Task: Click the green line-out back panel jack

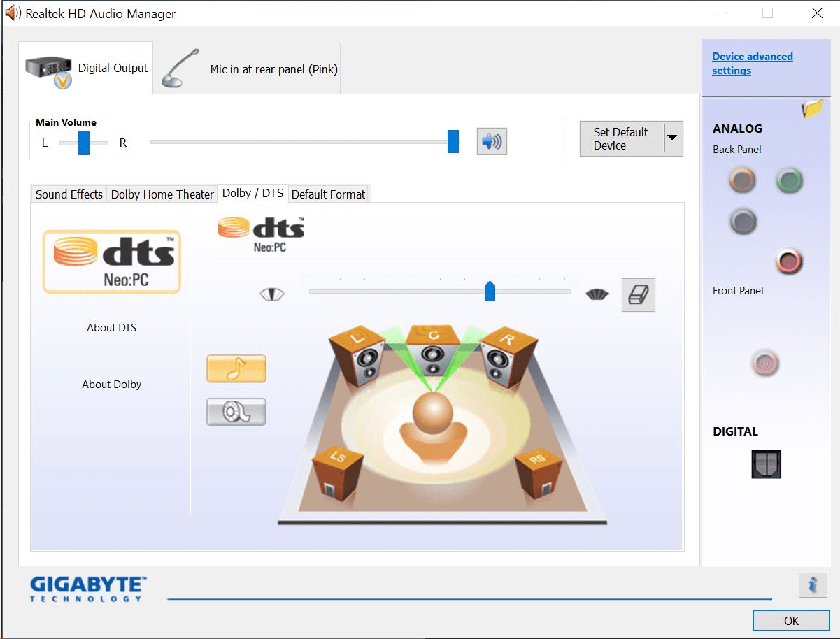Action: [x=788, y=180]
